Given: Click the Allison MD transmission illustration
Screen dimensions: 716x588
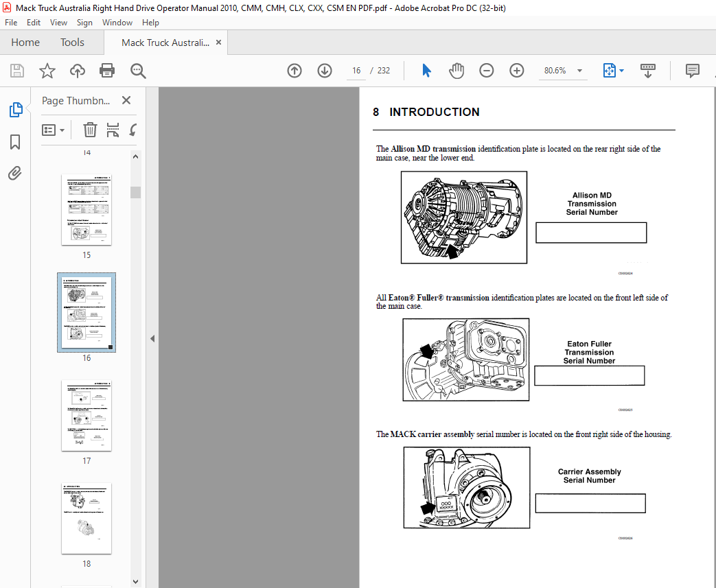Looking at the screenshot, I should coord(464,217).
